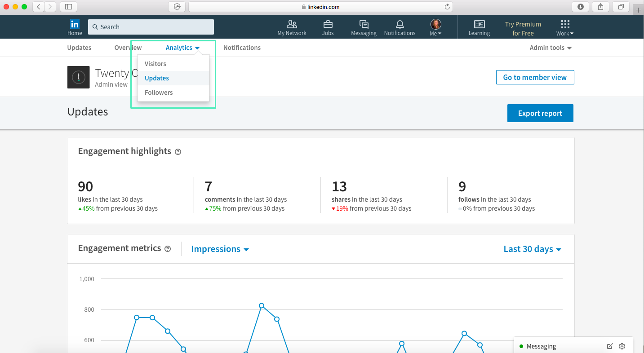
Task: Click the Export report button
Action: [x=540, y=113]
